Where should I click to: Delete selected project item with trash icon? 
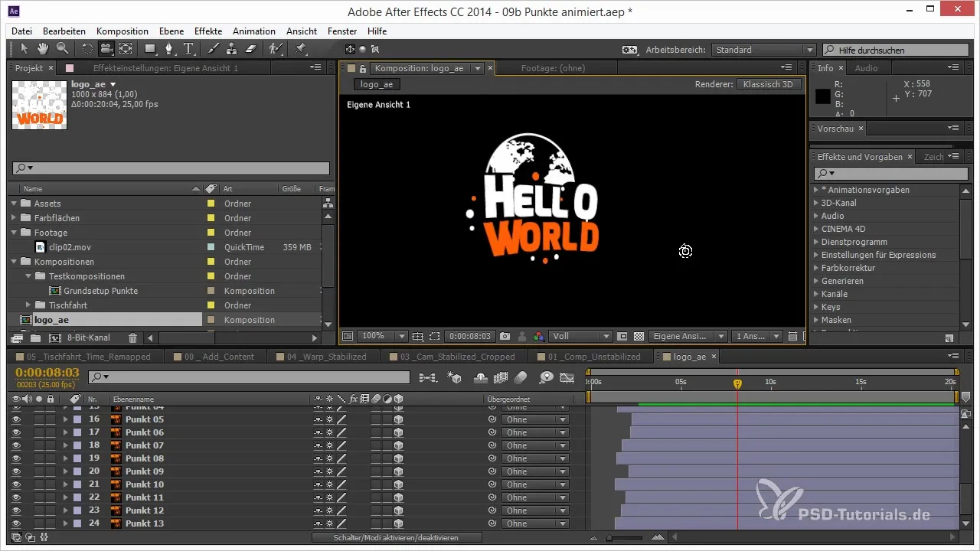(x=132, y=337)
